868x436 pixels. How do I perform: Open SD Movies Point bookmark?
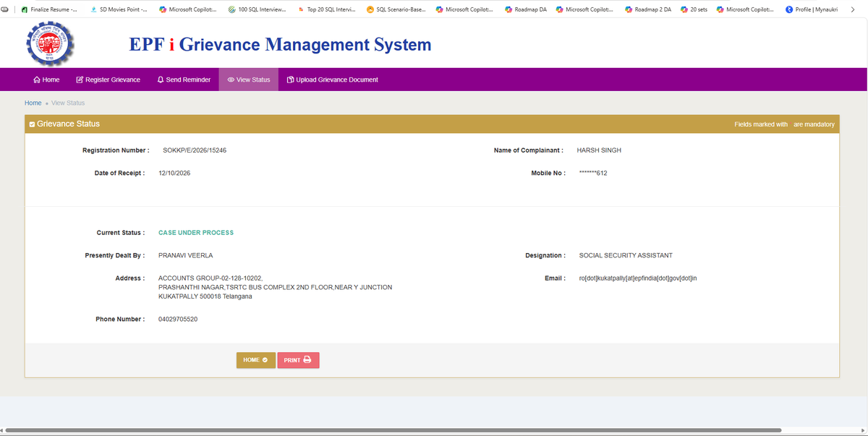click(x=119, y=9)
